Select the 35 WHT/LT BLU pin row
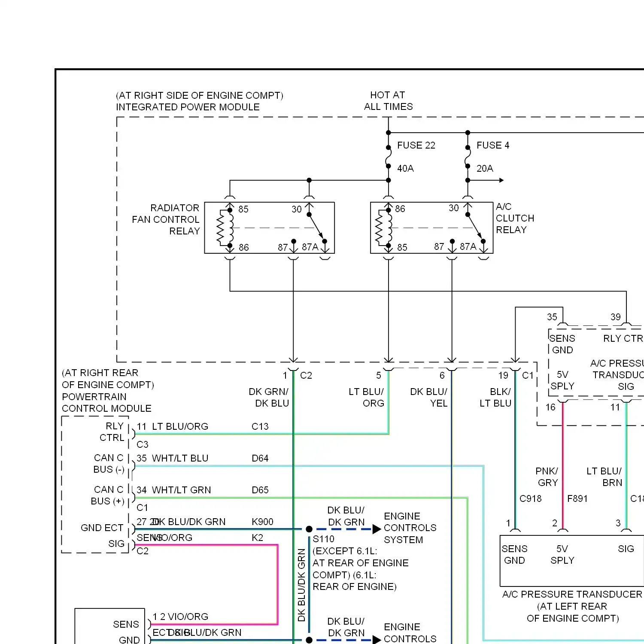The width and height of the screenshot is (644, 644). pos(173,458)
